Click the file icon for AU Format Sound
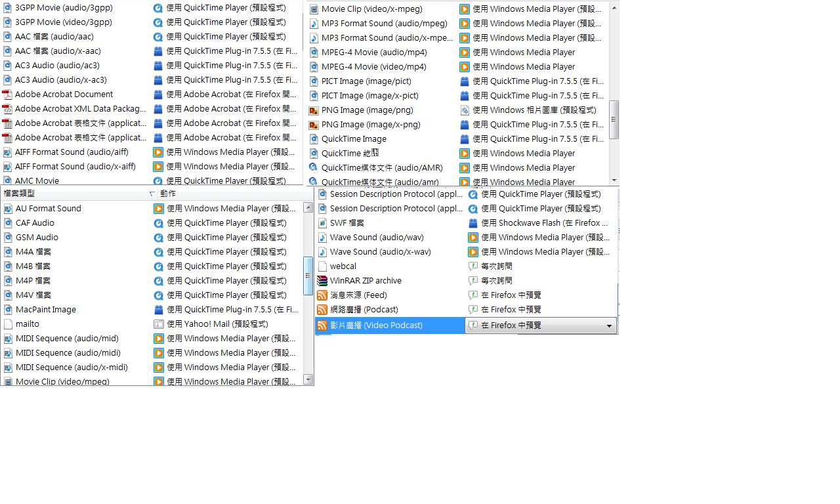 click(8, 209)
